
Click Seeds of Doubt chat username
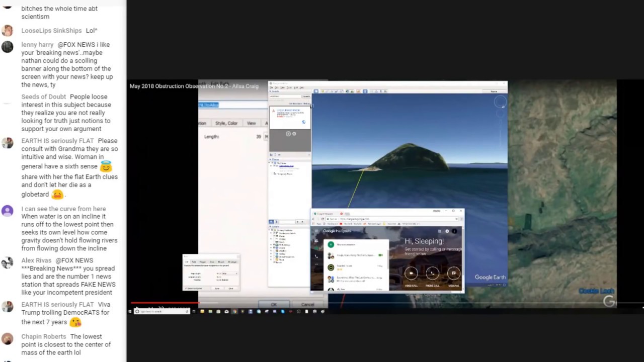pyautogui.click(x=43, y=97)
